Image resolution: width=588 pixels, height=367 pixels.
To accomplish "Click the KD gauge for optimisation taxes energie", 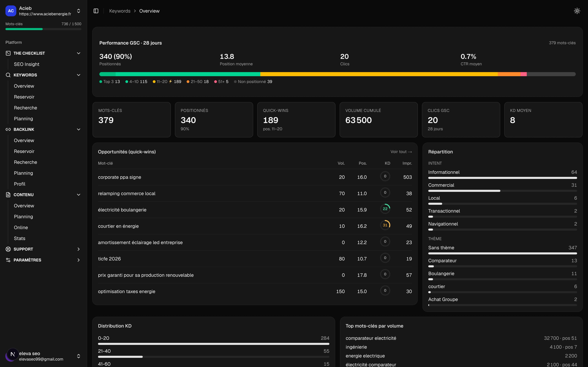I will 385,290.
